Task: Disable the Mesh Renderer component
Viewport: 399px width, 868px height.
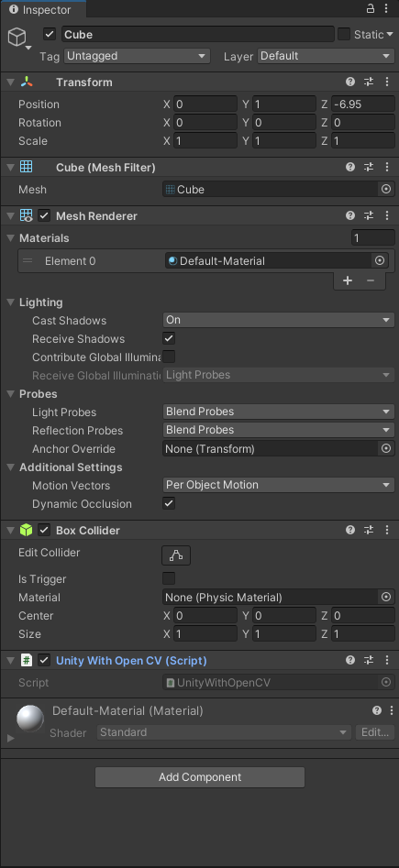Action: point(44,216)
